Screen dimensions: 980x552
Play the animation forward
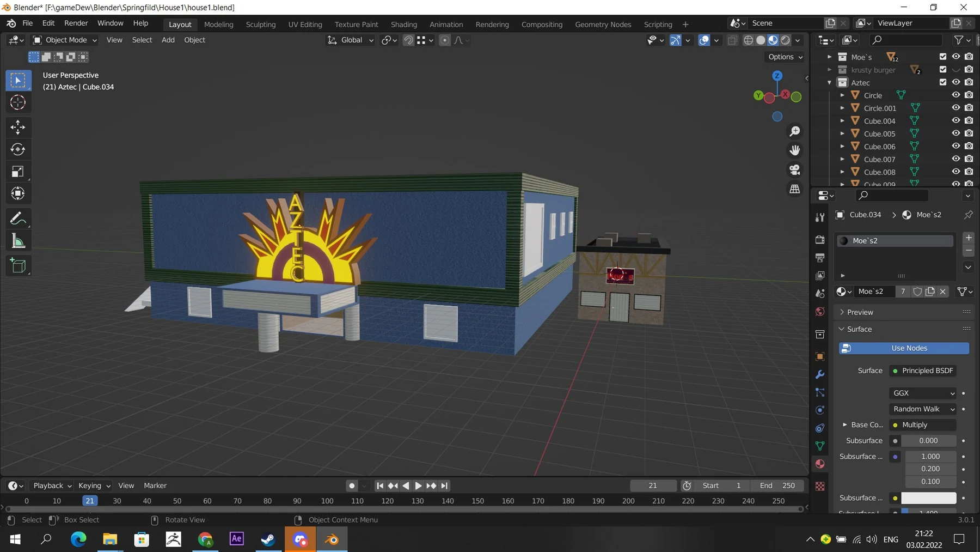tap(418, 486)
